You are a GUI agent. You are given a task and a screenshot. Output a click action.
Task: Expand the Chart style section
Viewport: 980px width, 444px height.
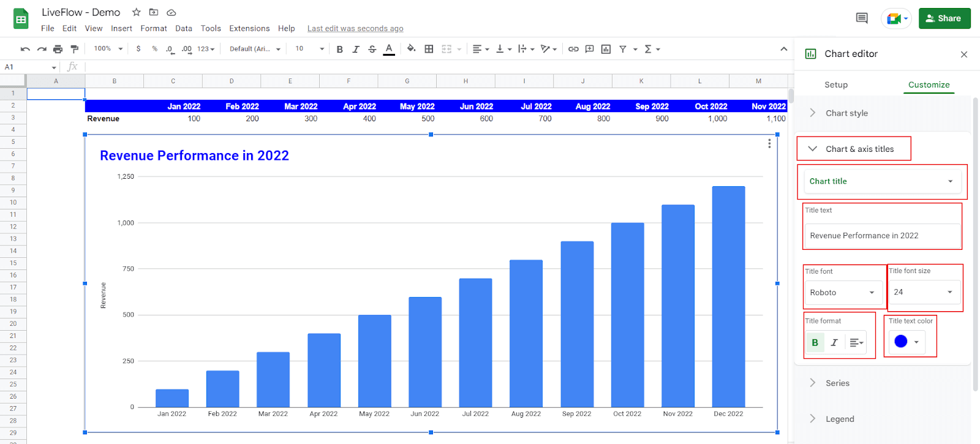pos(882,113)
